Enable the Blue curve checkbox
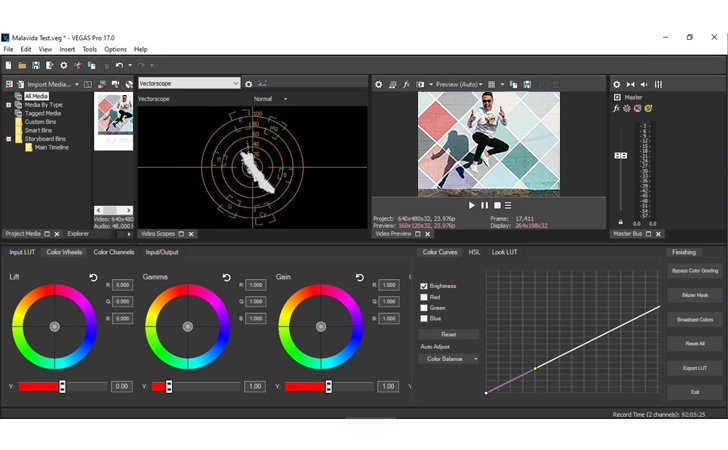The width and height of the screenshot is (728, 450). (425, 319)
